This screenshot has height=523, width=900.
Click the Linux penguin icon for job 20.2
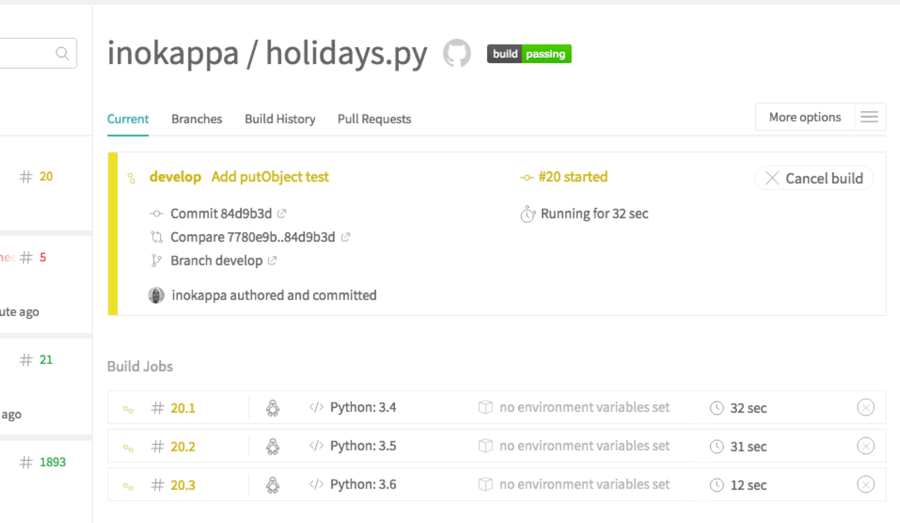[x=273, y=446]
